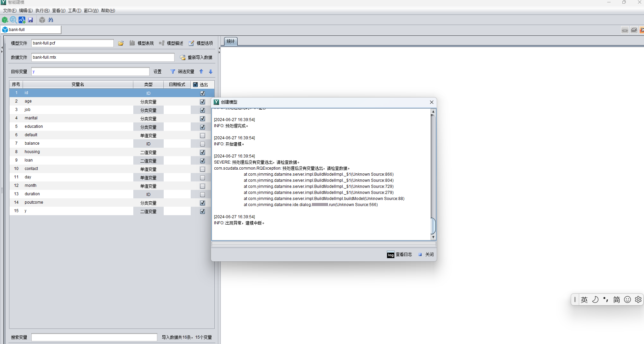Uncheck the checkbox for the poutcome row

pyautogui.click(x=203, y=203)
